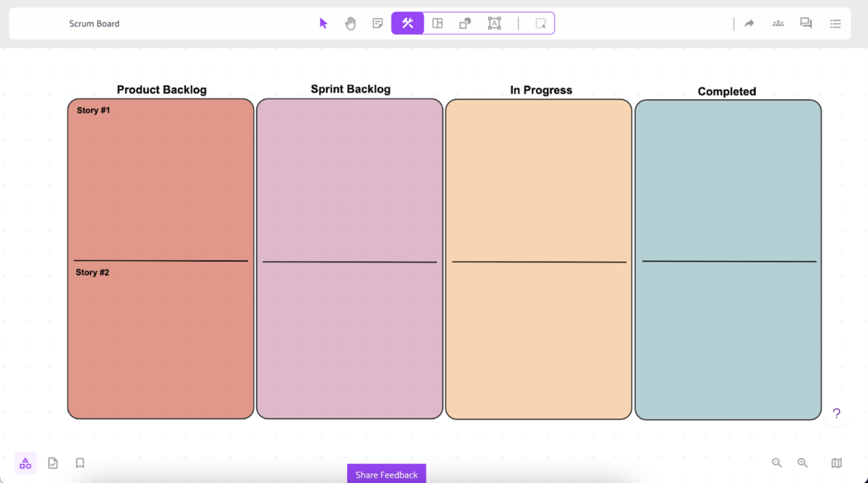Open the frame layout tool
868x483 pixels.
coord(438,22)
